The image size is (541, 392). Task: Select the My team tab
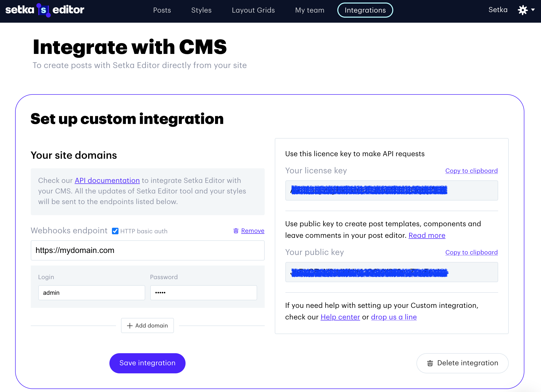pos(310,10)
